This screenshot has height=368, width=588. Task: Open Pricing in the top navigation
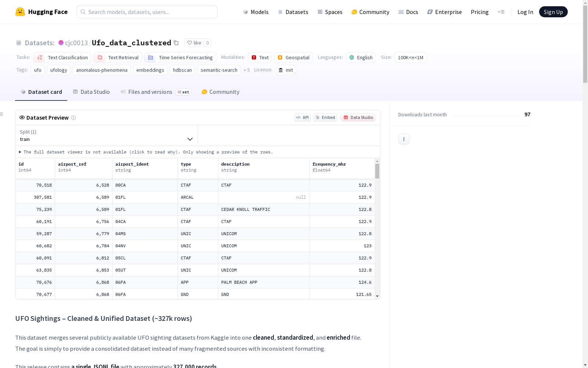[480, 12]
